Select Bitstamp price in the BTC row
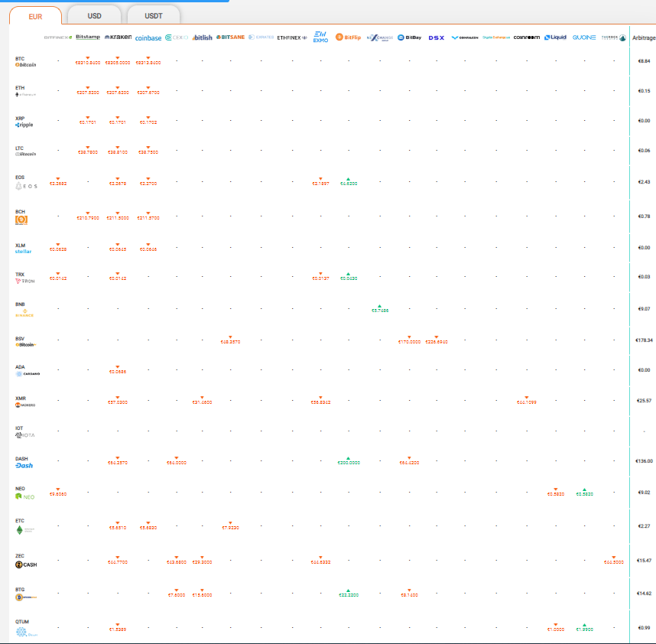This screenshot has width=656, height=644. coord(88,63)
